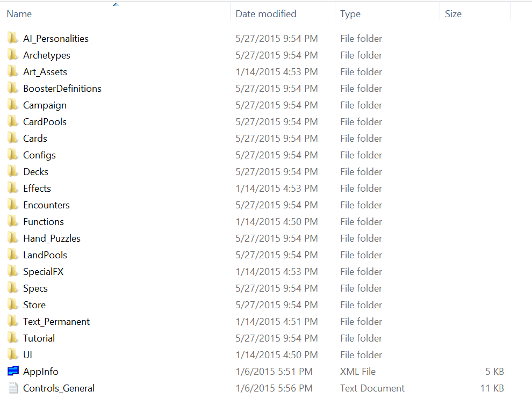Click the Store folder icon

(x=13, y=305)
